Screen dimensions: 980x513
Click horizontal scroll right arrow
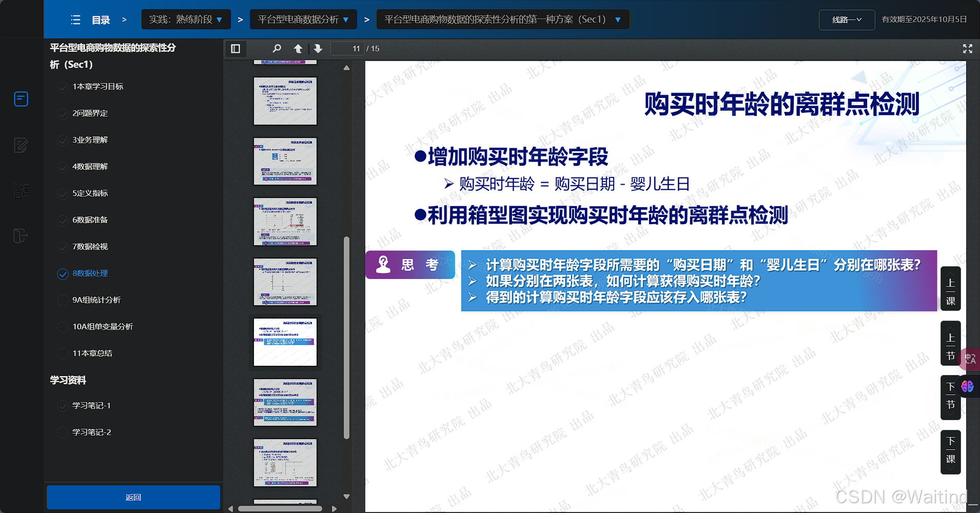click(x=335, y=509)
